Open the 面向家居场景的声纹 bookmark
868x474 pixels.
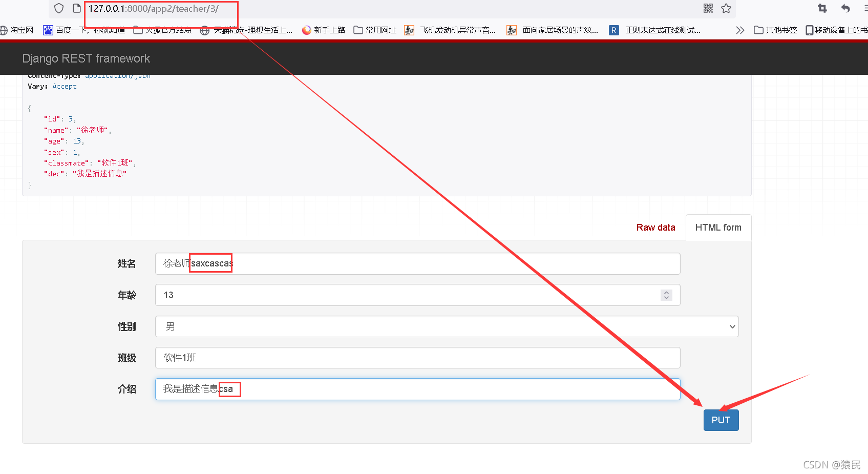(x=553, y=30)
